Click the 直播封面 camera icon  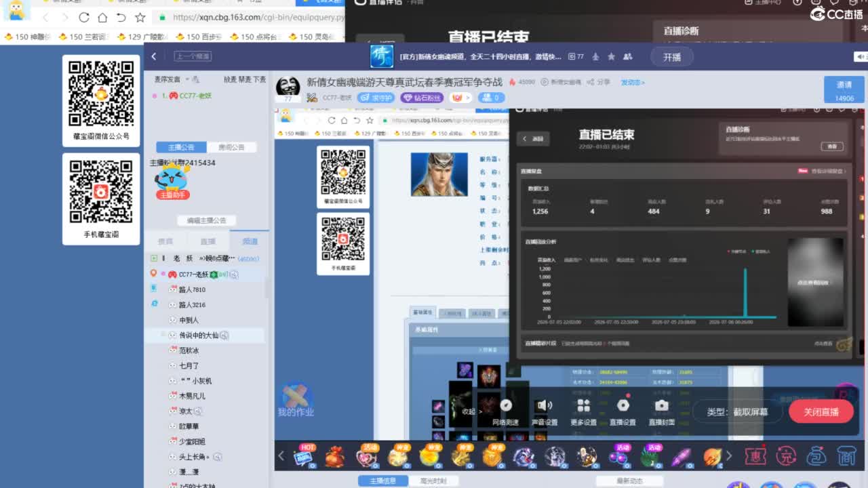pos(662,412)
